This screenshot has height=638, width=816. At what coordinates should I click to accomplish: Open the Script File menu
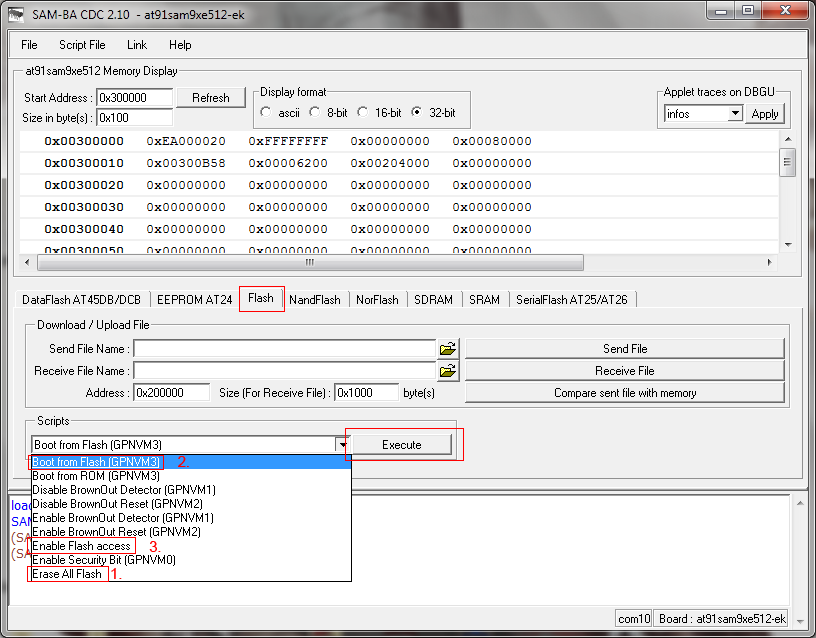[x=82, y=45]
